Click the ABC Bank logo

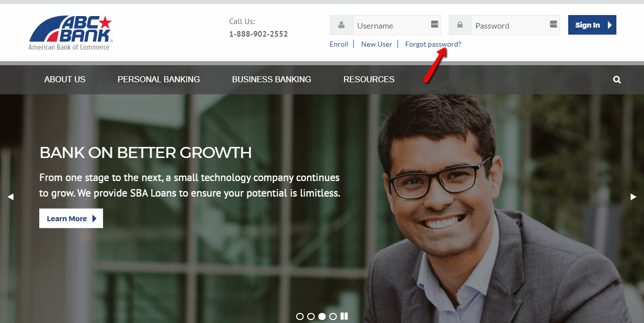70,30
